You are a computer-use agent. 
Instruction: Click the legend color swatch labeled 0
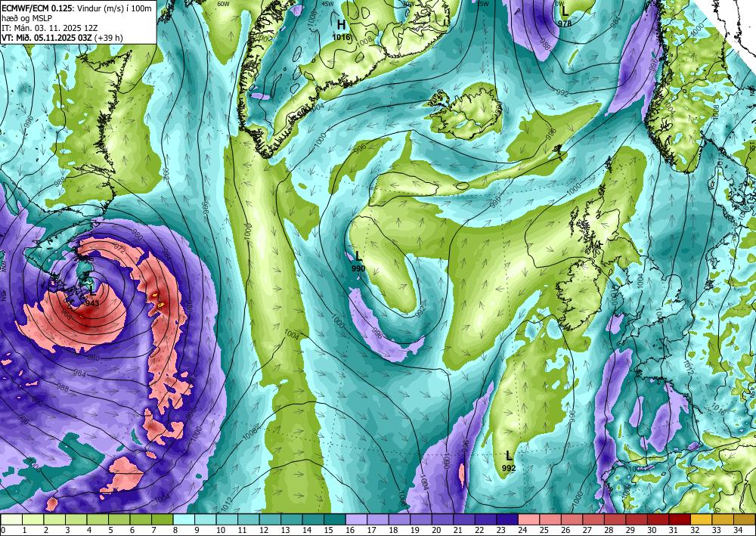(x=11, y=519)
